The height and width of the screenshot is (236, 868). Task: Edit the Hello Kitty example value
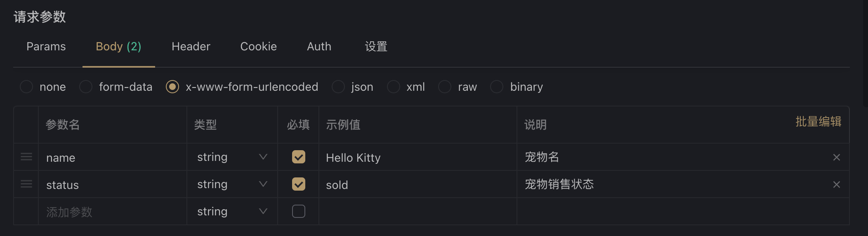click(x=417, y=158)
